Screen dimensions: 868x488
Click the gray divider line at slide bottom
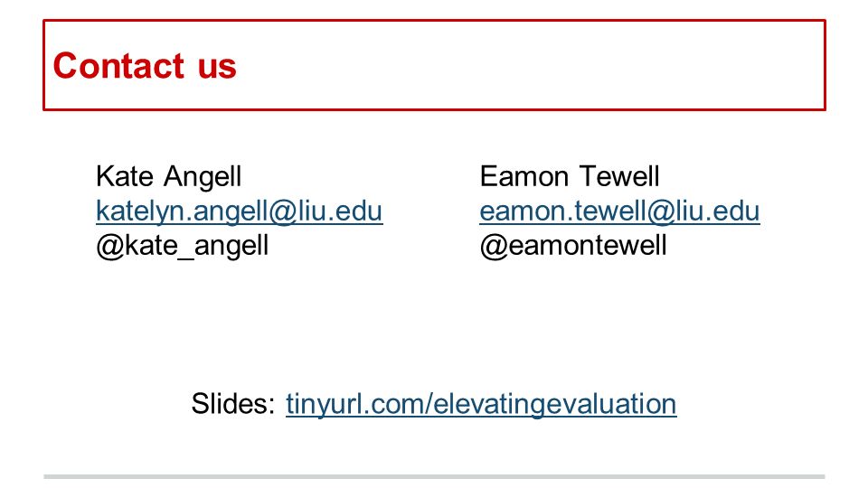click(x=434, y=476)
